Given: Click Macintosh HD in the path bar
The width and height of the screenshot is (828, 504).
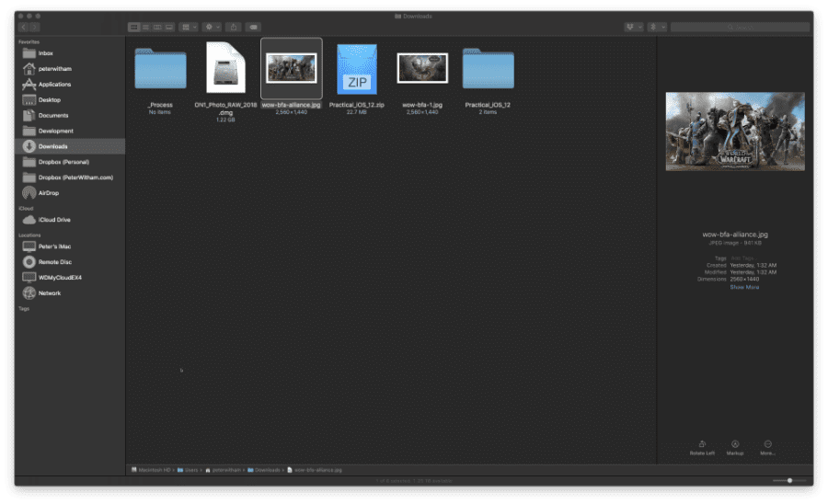Looking at the screenshot, I should click(x=151, y=470).
